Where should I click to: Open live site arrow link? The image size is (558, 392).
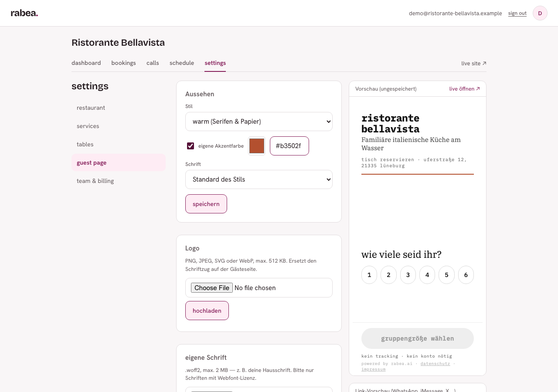[x=474, y=63]
